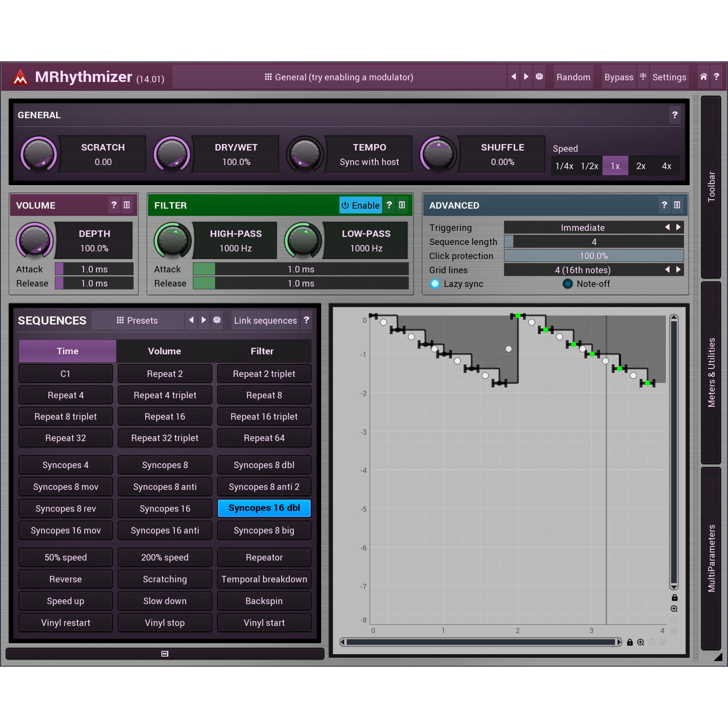Image resolution: width=728 pixels, height=728 pixels.
Task: Adjust the Sequence length slider
Action: pos(594,242)
